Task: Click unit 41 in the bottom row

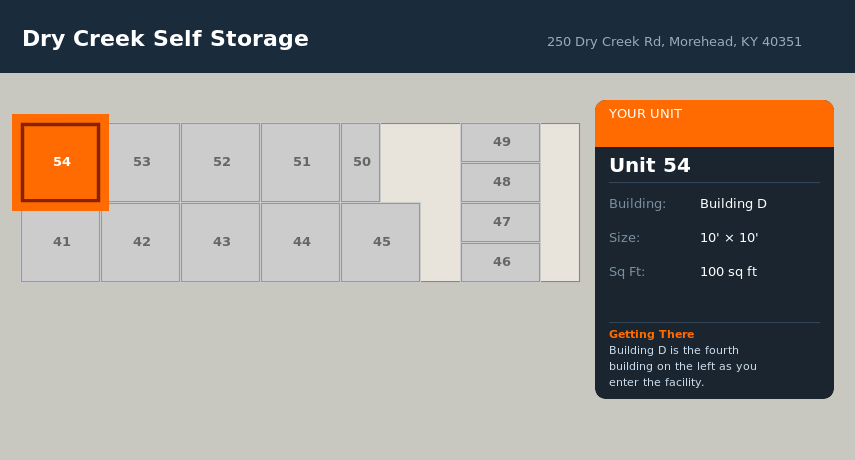Action: point(61,242)
